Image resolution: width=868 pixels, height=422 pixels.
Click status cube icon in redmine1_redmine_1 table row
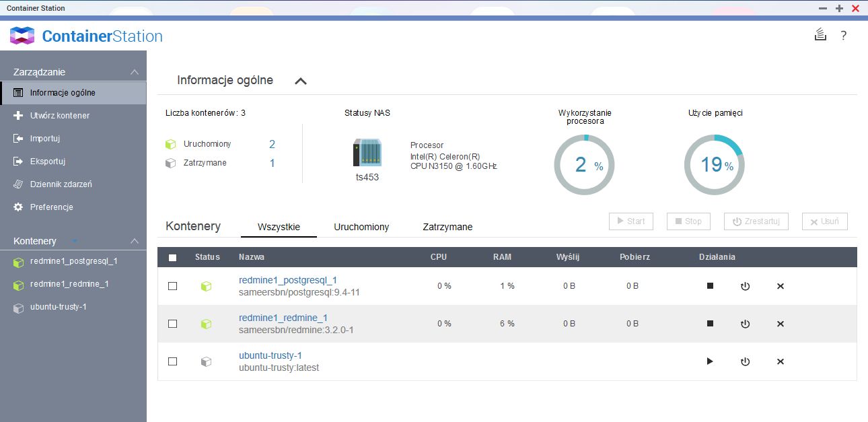click(207, 324)
